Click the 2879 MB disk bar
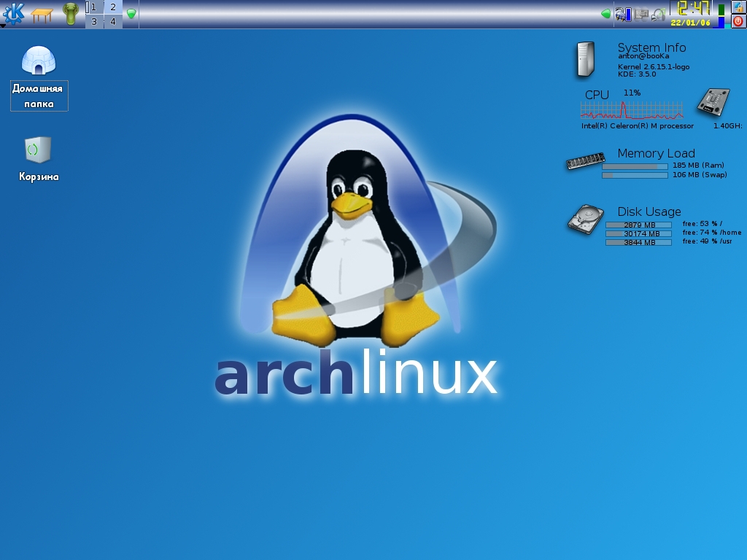Image resolution: width=747 pixels, height=560 pixels. (x=638, y=225)
